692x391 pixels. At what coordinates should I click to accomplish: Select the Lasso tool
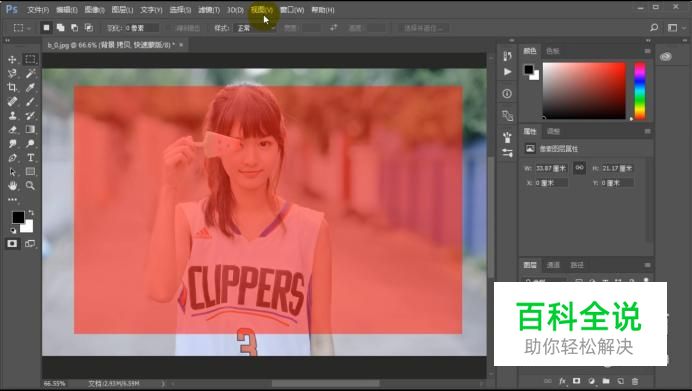tap(12, 73)
